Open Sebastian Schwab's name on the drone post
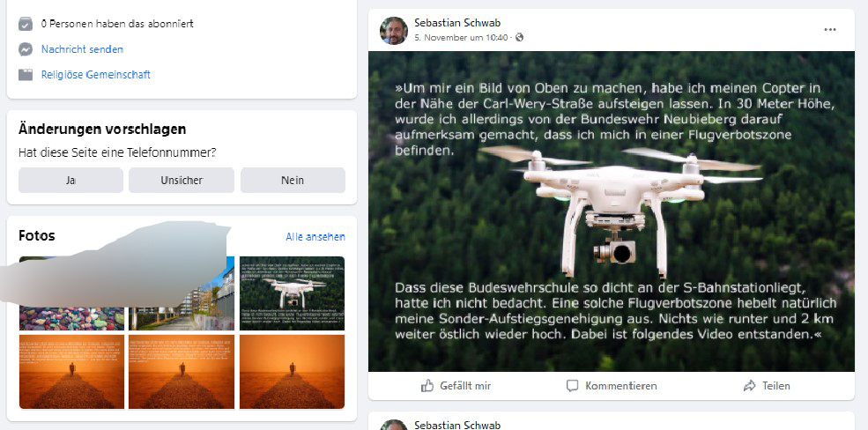The image size is (868, 430). [x=457, y=23]
